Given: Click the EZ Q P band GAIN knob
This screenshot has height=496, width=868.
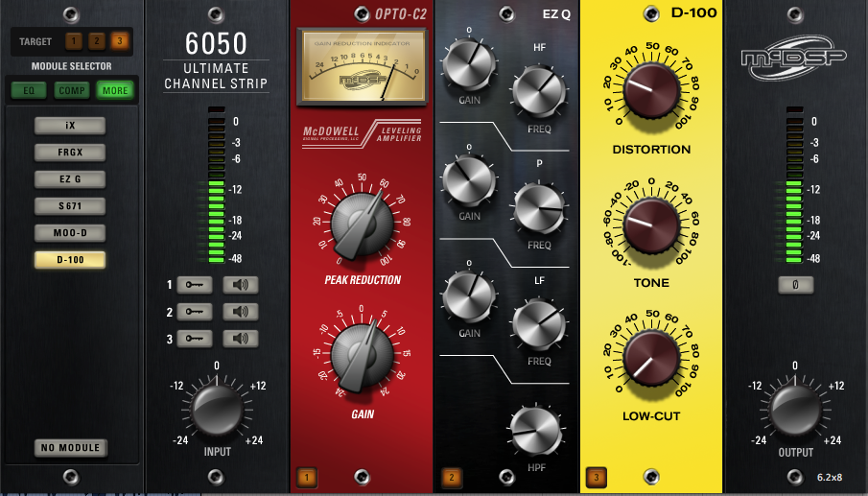Looking at the screenshot, I should 469,180.
